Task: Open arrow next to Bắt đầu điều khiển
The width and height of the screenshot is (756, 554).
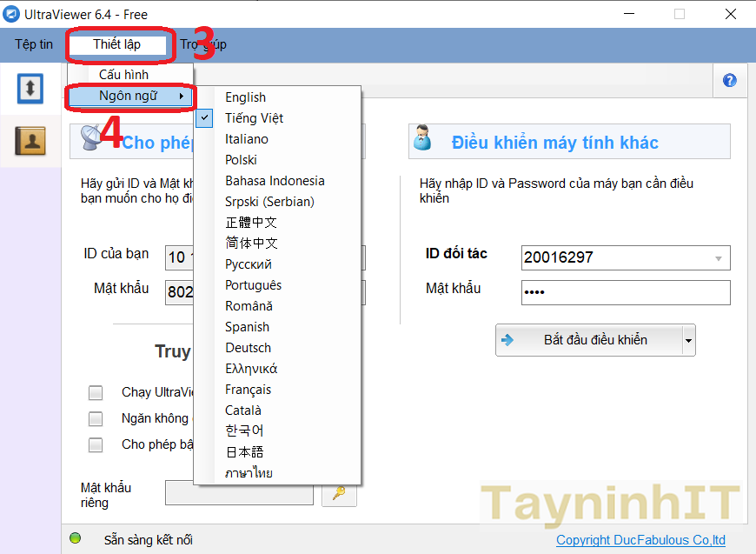Action: click(x=688, y=341)
